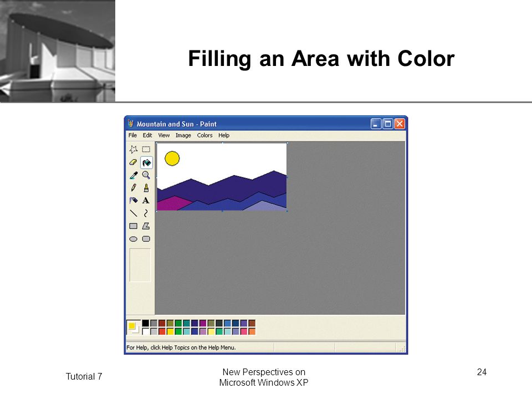Fill the yellow sun on the canvas
Screen dimensions: 532x399
(172, 158)
